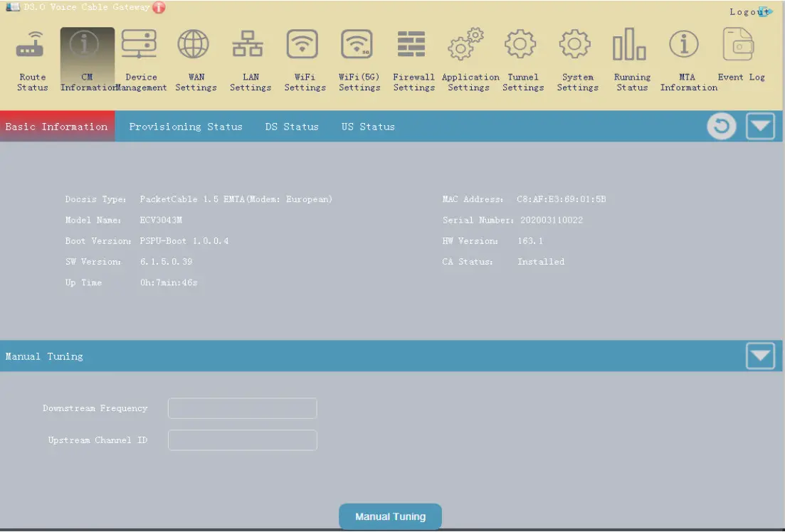Switch to Provisioning Status tab
The image size is (785, 532).
click(x=185, y=127)
